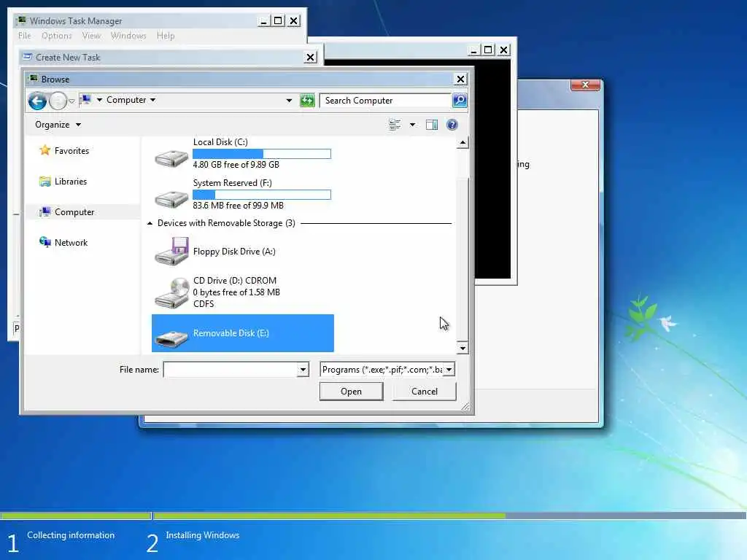This screenshot has width=747, height=560.
Task: Open View menu in Windows Task Manager
Action: point(91,36)
